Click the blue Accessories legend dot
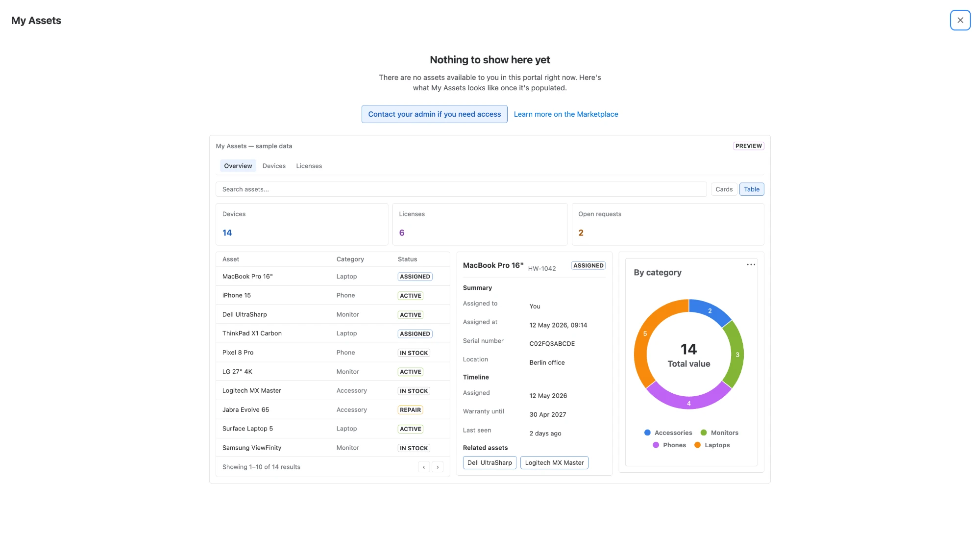The height and width of the screenshot is (537, 980). 647,433
